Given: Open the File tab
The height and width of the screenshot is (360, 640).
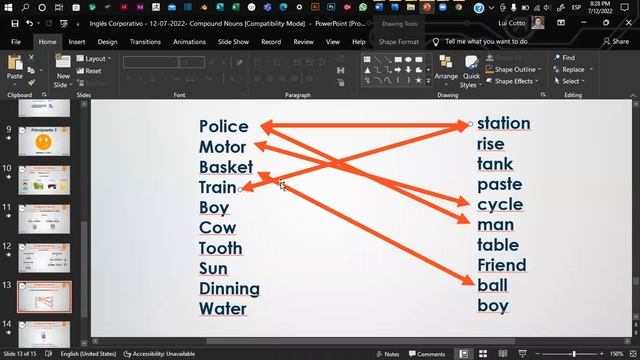Looking at the screenshot, I should (16, 42).
